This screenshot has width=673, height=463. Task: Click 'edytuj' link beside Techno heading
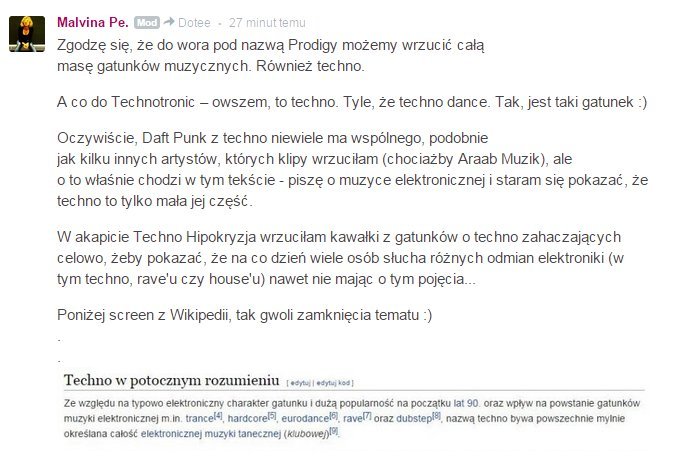click(305, 383)
